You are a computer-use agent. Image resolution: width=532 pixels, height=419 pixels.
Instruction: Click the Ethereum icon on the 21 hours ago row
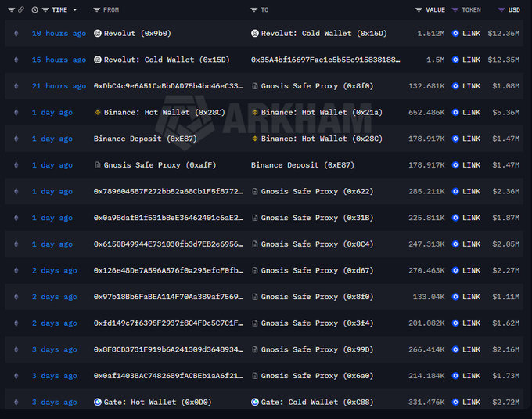pos(16,86)
